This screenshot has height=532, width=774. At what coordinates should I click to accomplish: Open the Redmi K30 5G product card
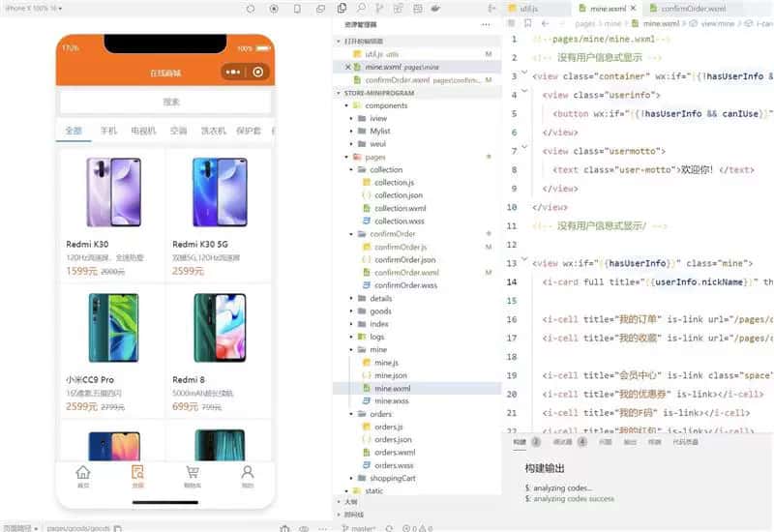pos(219,216)
